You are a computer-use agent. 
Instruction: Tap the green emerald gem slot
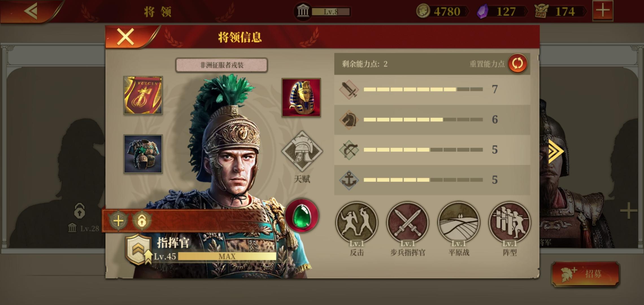(x=302, y=216)
